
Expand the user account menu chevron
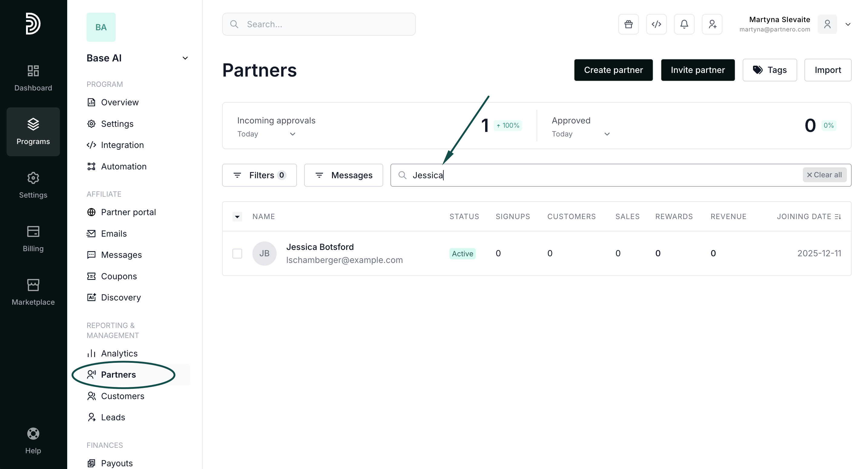pos(848,24)
